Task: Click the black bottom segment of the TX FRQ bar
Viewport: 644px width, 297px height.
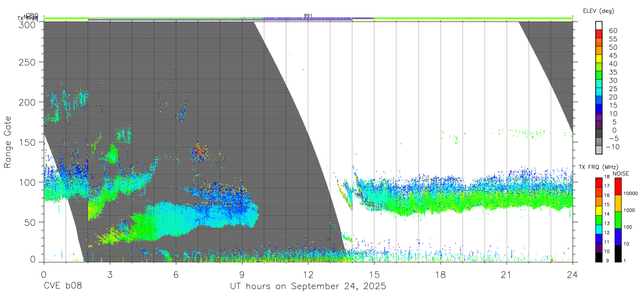Action: coord(599,257)
